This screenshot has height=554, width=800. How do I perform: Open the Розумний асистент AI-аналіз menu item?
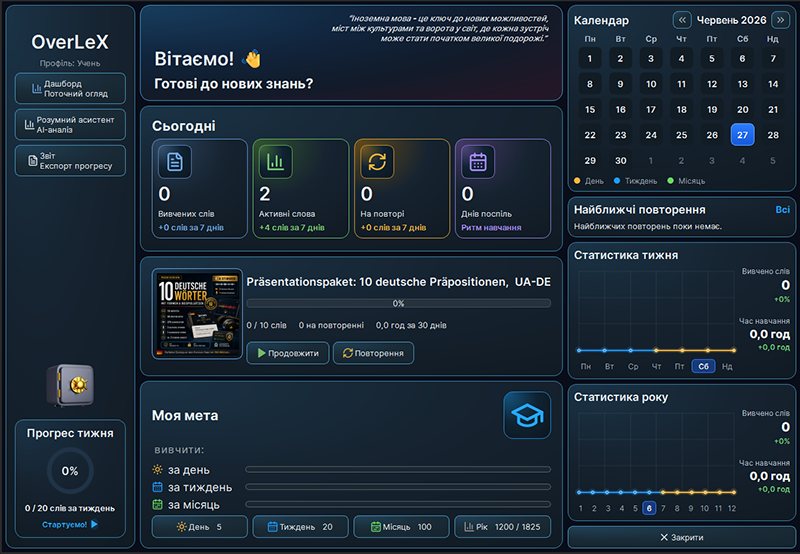point(70,124)
